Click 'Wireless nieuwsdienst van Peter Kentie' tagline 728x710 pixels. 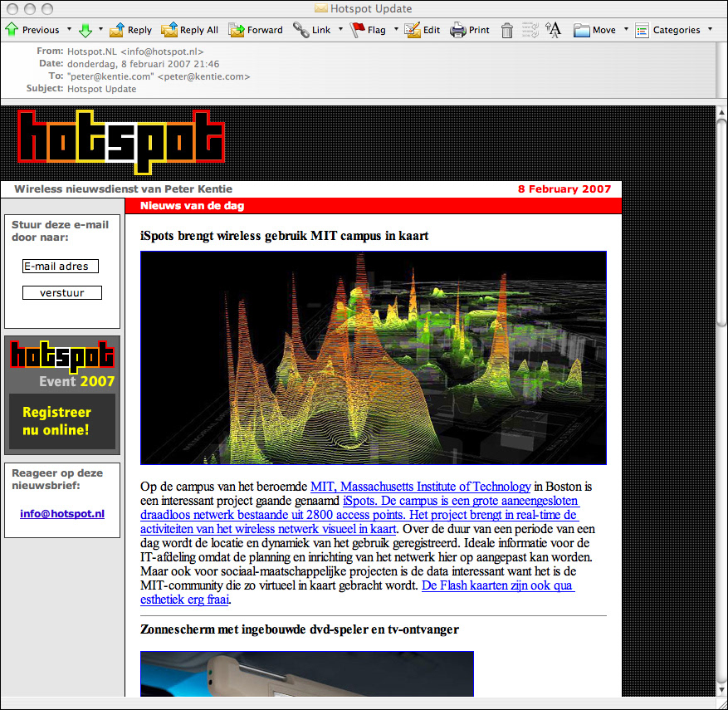(x=123, y=189)
